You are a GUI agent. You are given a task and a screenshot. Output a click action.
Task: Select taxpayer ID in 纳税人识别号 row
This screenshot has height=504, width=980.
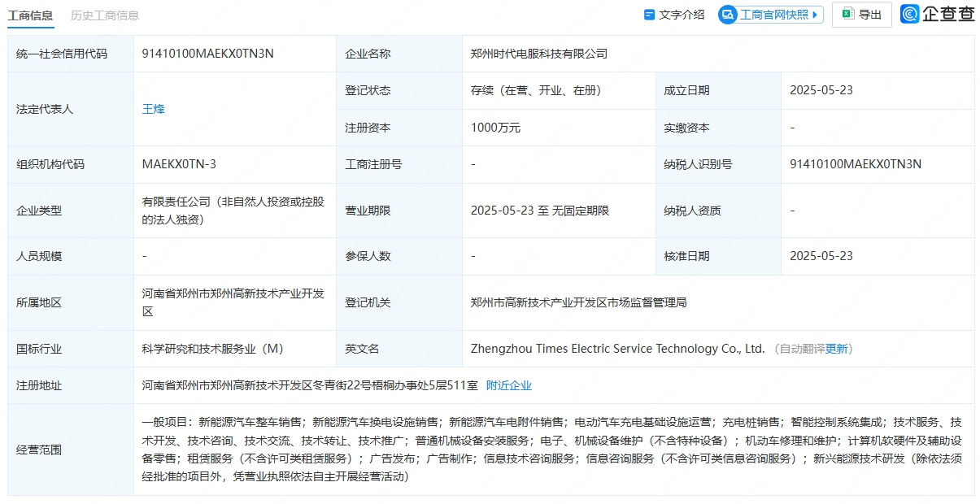pyautogui.click(x=856, y=164)
